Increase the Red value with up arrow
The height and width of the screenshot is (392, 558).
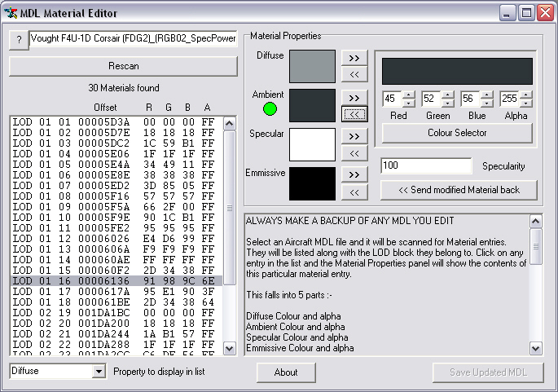tap(408, 95)
